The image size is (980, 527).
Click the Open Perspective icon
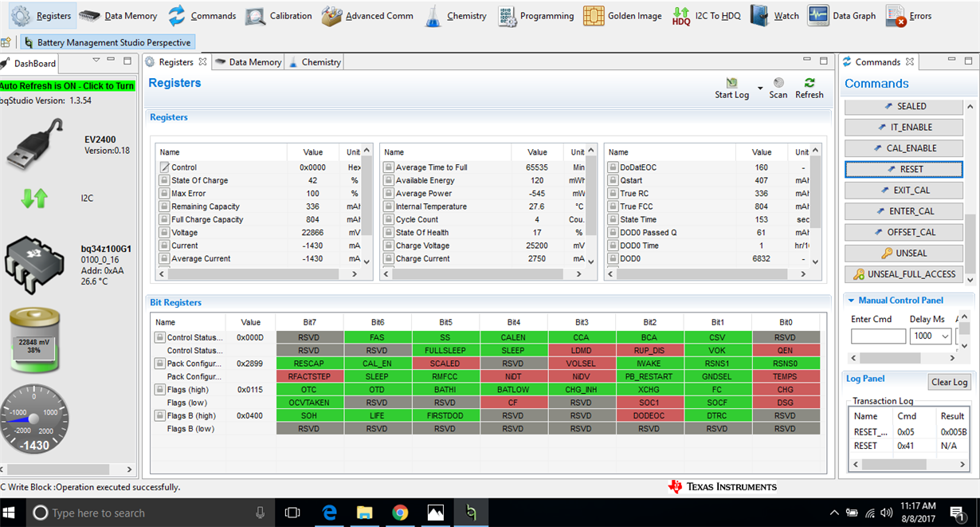click(6, 42)
